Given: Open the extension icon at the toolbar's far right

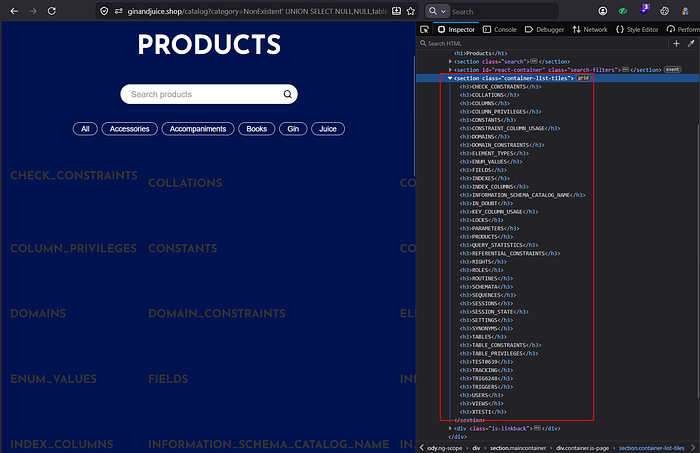Looking at the screenshot, I should coord(685,11).
